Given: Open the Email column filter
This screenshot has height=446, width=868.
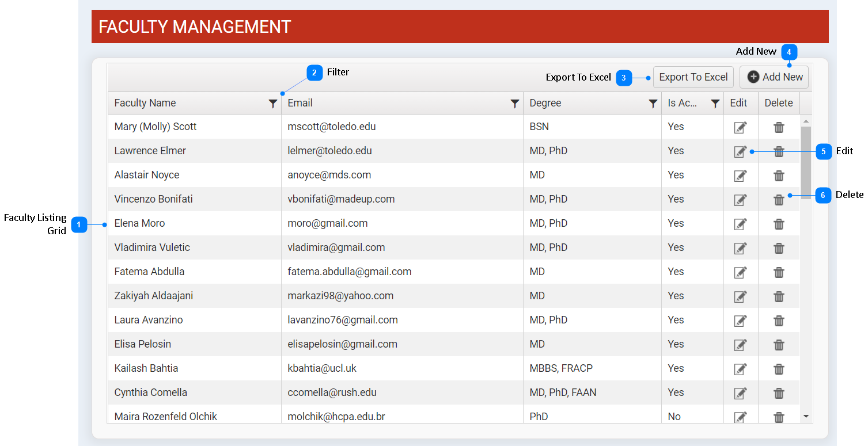Looking at the screenshot, I should coord(515,104).
